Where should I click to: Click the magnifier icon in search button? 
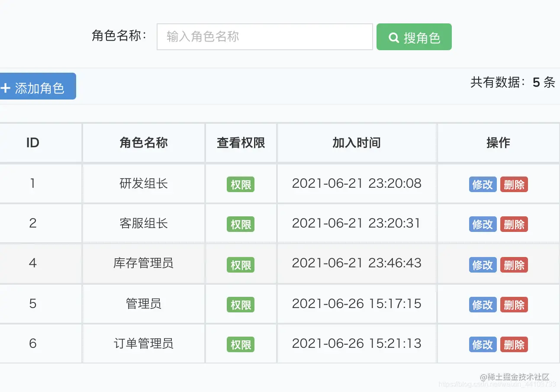pyautogui.click(x=393, y=37)
